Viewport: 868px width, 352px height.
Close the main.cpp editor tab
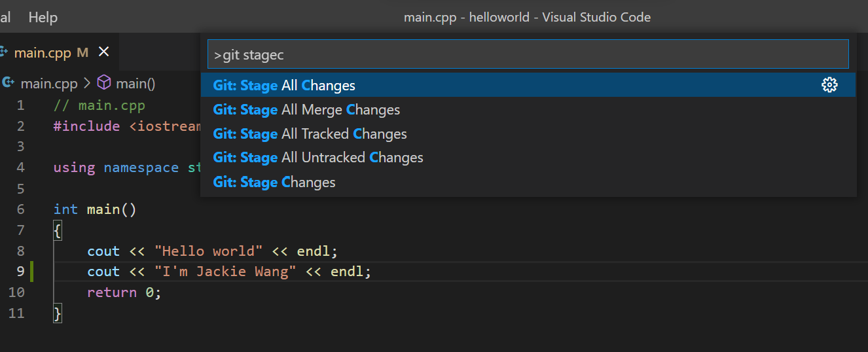tap(104, 52)
